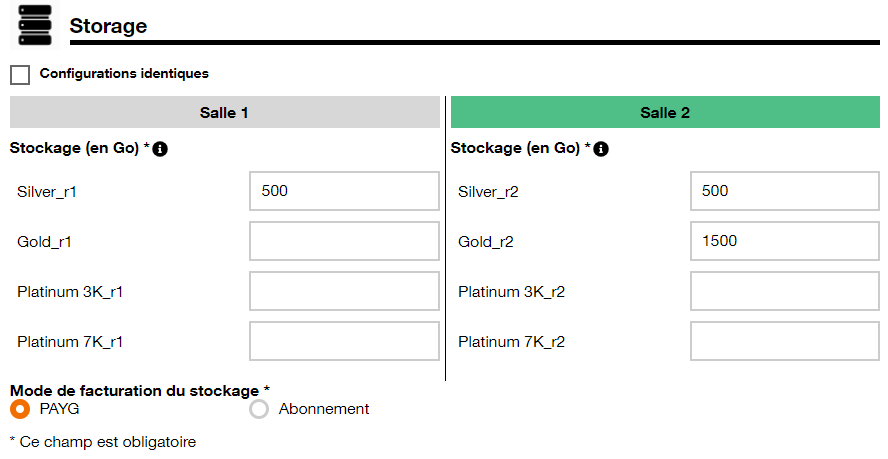
Task: Click the Abonnement label text
Action: [324, 409]
